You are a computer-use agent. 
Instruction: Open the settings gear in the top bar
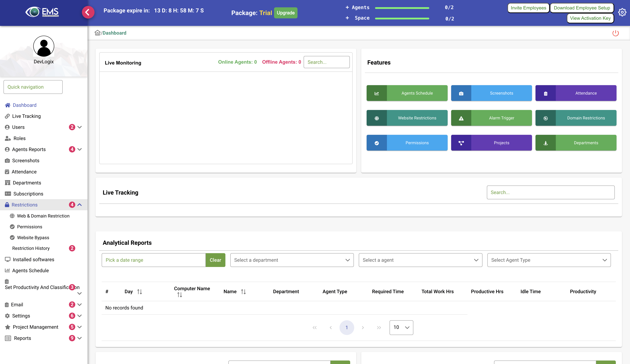tap(622, 12)
